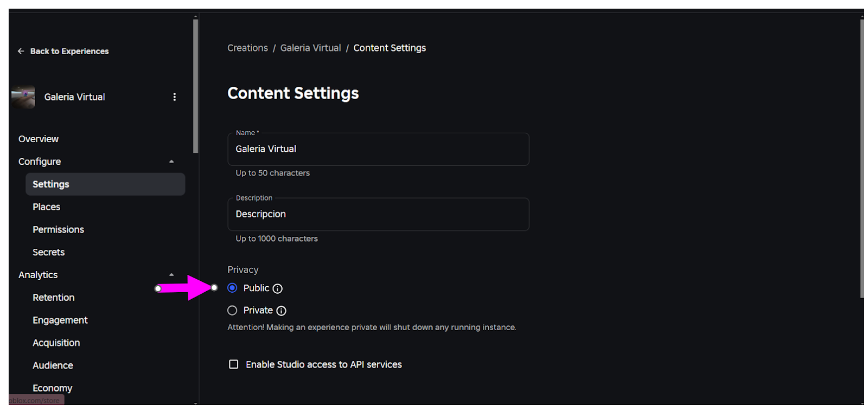Screen dimensions: 868x412
Task: Click the Analytics section label
Action: pos(38,275)
